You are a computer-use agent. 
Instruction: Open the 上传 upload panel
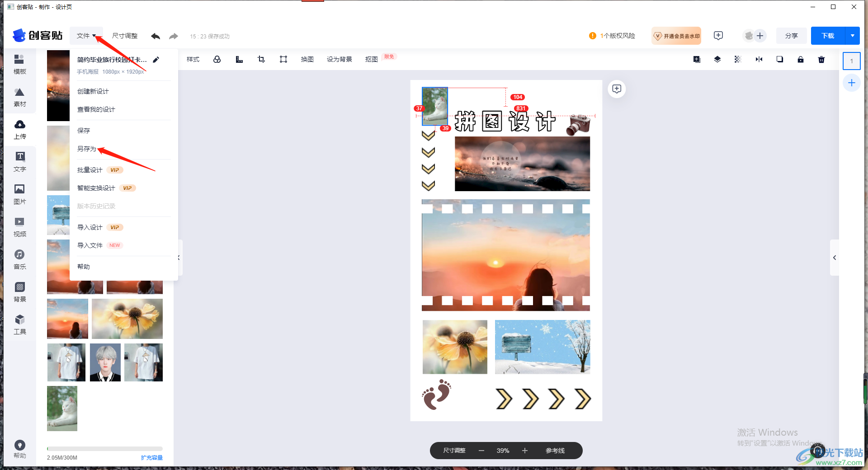19,130
